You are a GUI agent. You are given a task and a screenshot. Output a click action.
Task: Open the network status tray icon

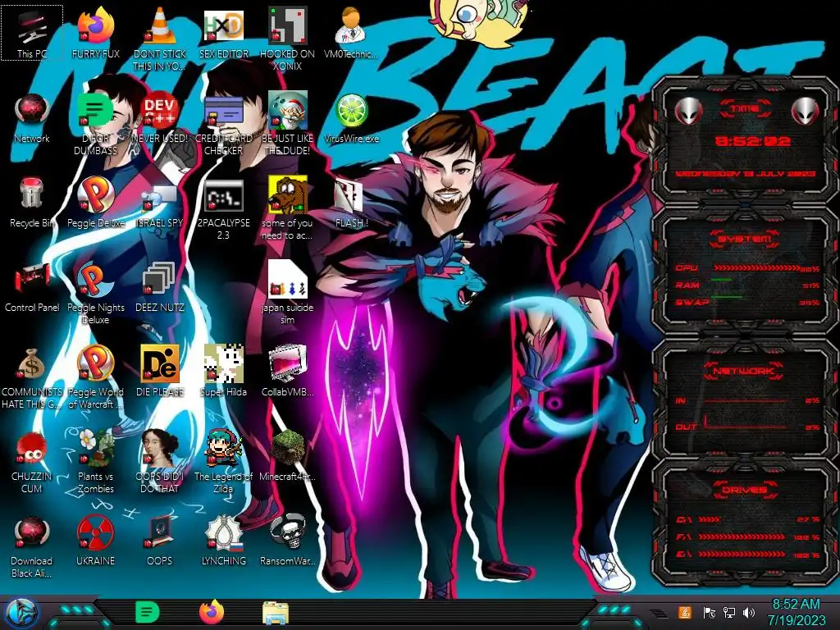tap(729, 612)
